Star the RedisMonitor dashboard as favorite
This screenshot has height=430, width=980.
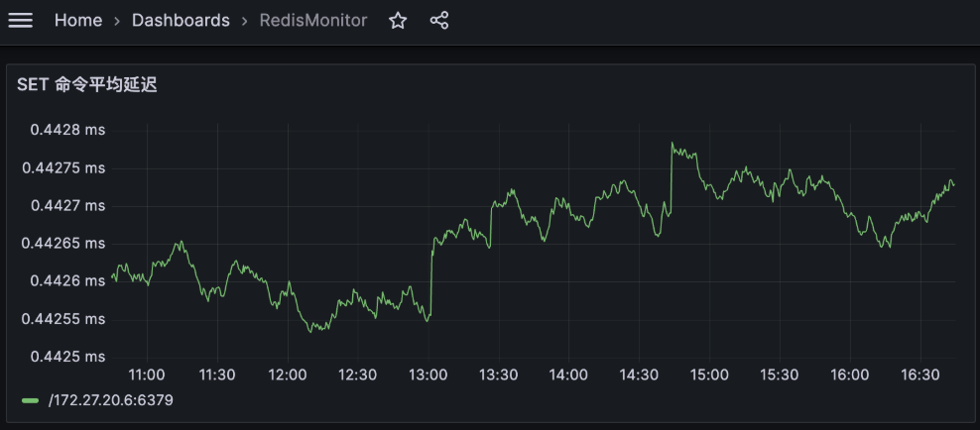coord(398,21)
